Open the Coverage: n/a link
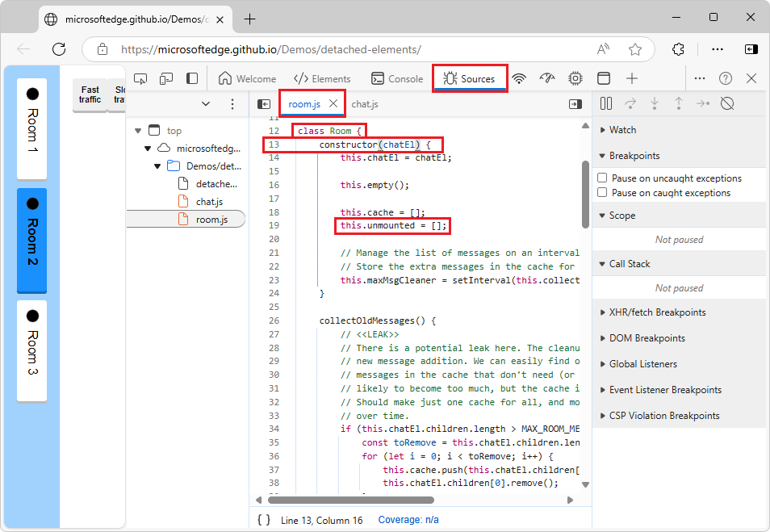770x532 pixels. (408, 520)
